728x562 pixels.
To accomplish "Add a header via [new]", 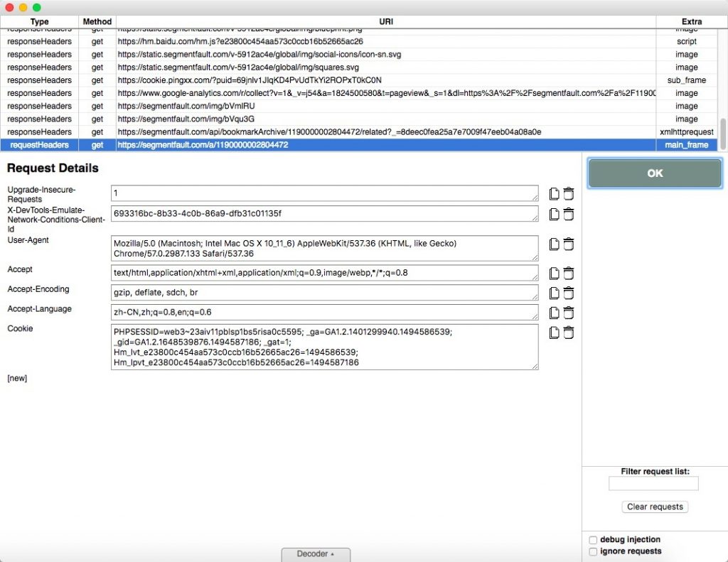I will tap(17, 378).
